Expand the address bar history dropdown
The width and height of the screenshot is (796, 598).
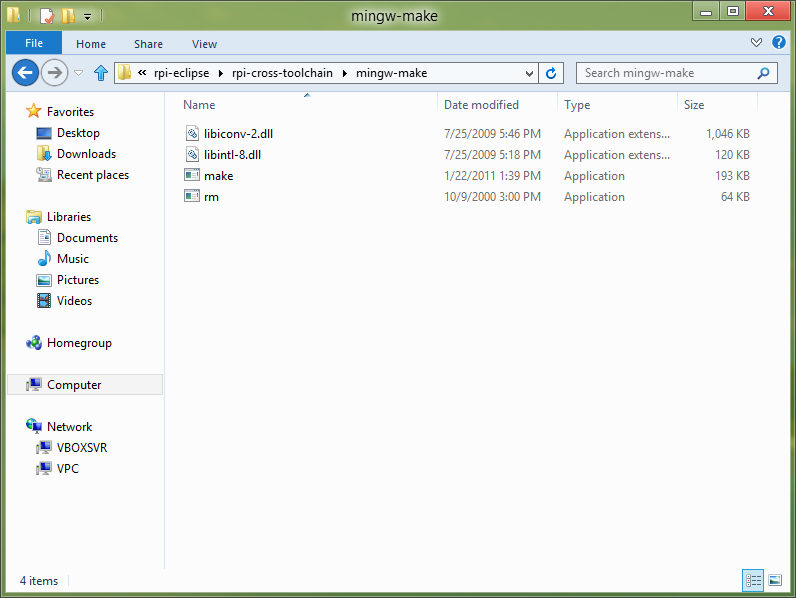(x=529, y=74)
